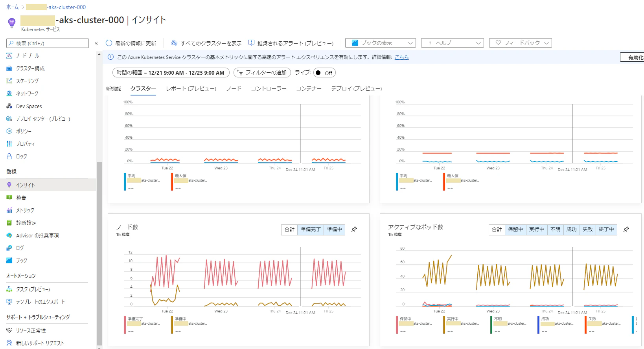Toggle 合計 in ノード数 chart
Image resolution: width=644 pixels, height=349 pixels.
click(290, 230)
